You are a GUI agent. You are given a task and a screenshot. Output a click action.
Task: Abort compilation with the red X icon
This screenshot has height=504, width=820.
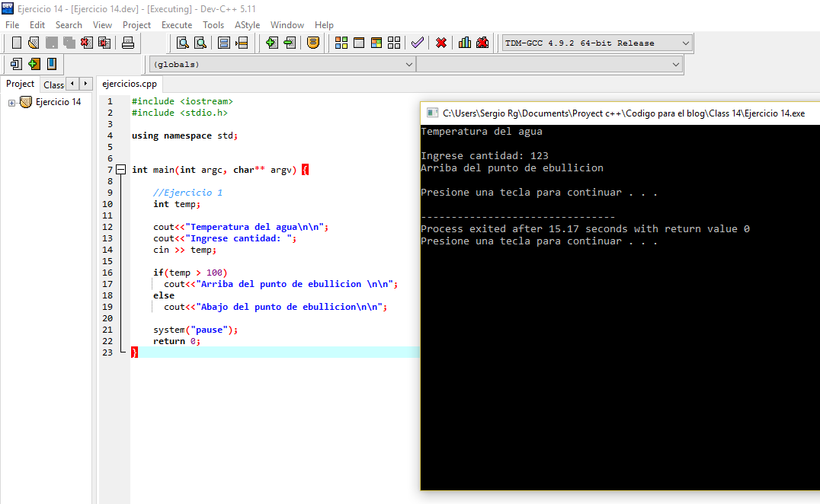click(440, 43)
